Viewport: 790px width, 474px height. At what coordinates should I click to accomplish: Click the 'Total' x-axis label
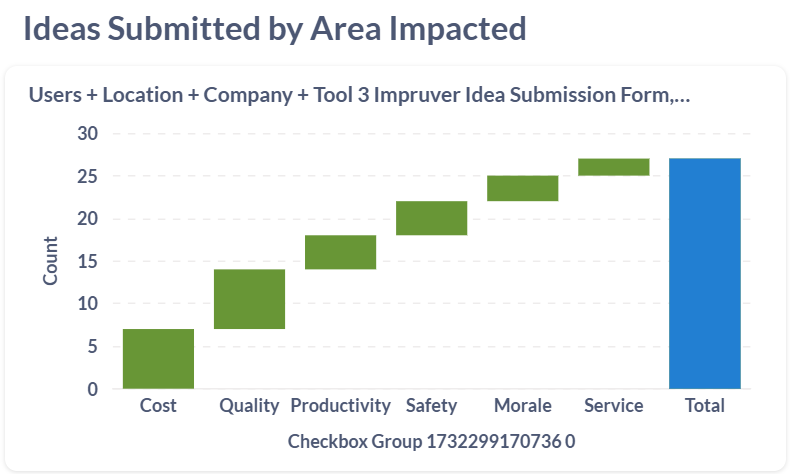(704, 406)
